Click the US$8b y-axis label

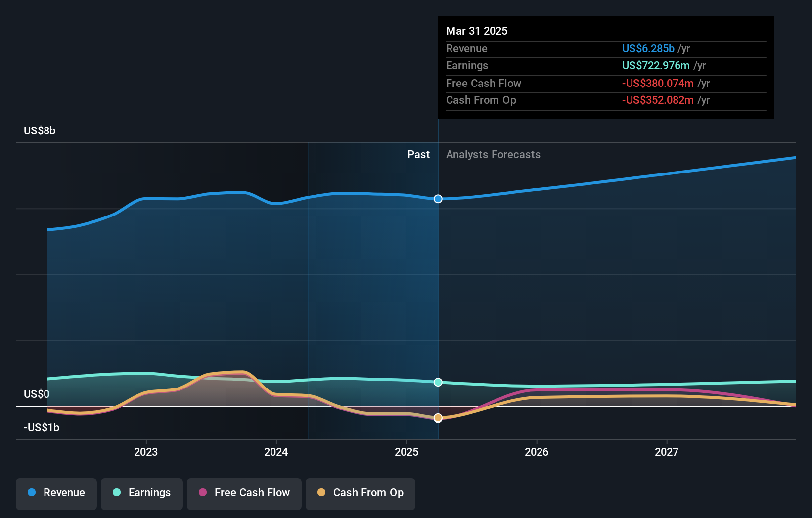coord(40,130)
